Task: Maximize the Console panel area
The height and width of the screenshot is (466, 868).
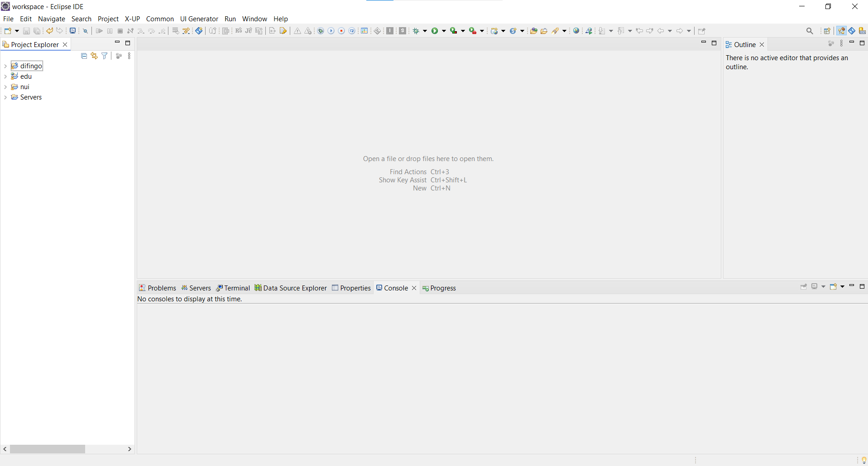Action: (x=862, y=286)
